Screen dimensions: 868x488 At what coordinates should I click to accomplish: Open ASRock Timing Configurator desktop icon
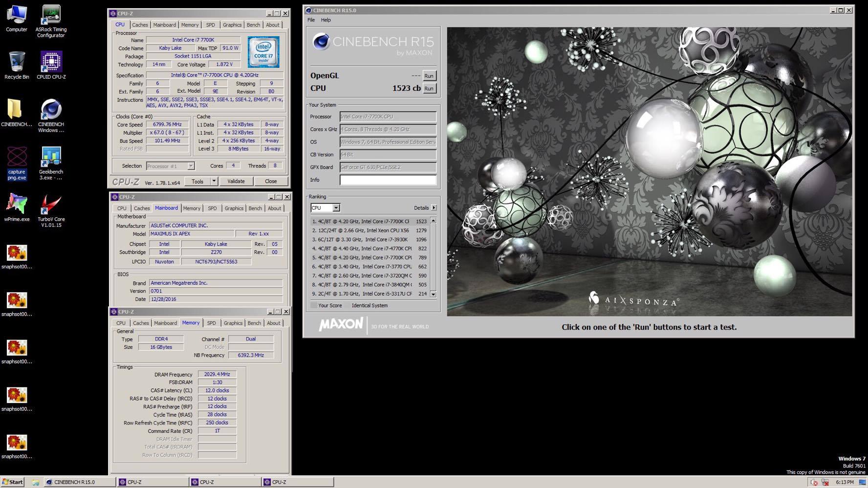click(x=51, y=21)
